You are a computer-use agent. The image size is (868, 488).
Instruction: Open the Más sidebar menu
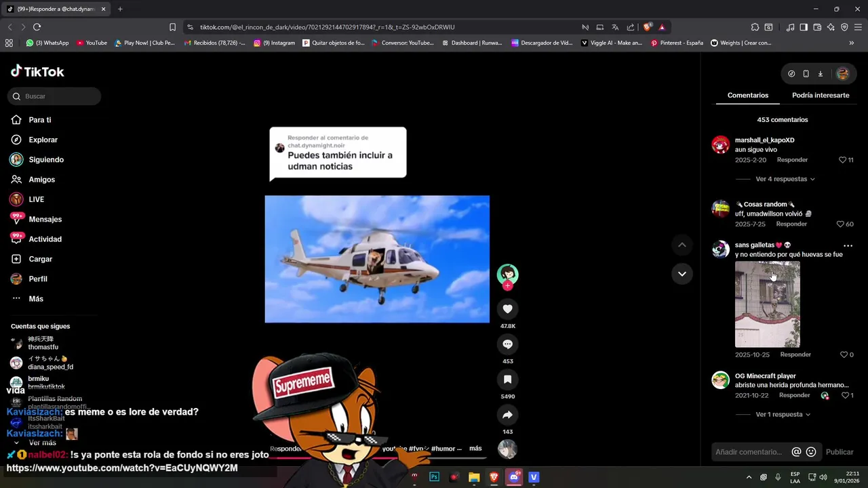(x=27, y=299)
